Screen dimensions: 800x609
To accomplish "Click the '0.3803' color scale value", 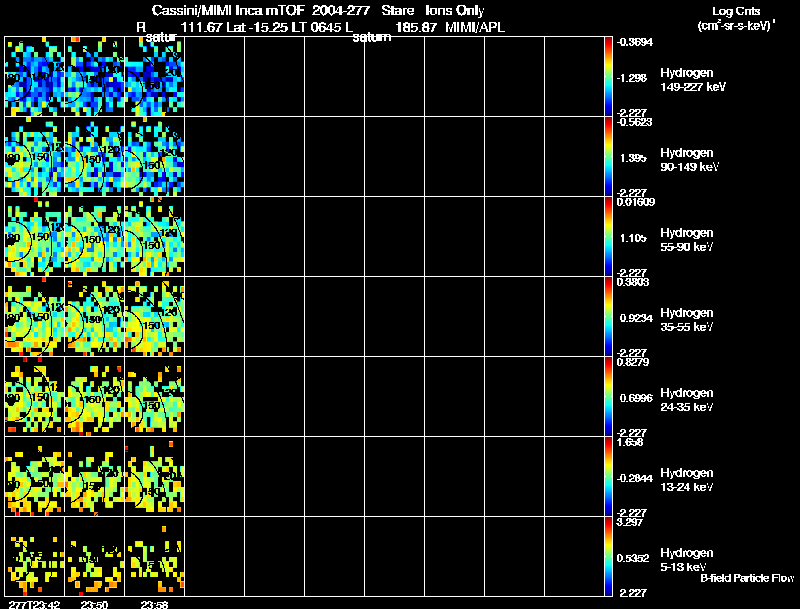I will 633,282.
